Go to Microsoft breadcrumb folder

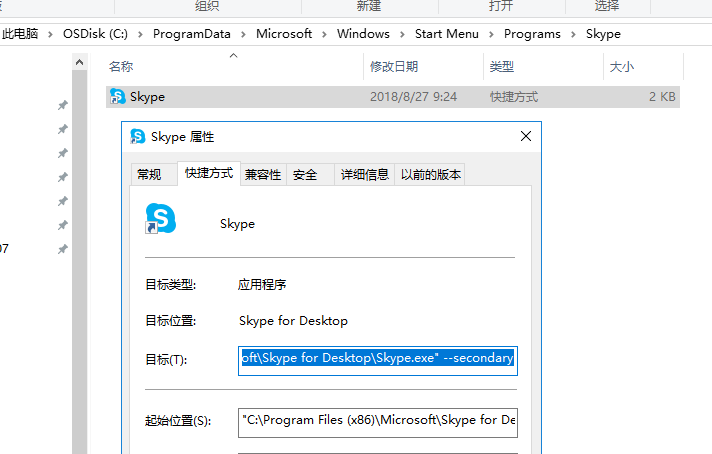(284, 34)
